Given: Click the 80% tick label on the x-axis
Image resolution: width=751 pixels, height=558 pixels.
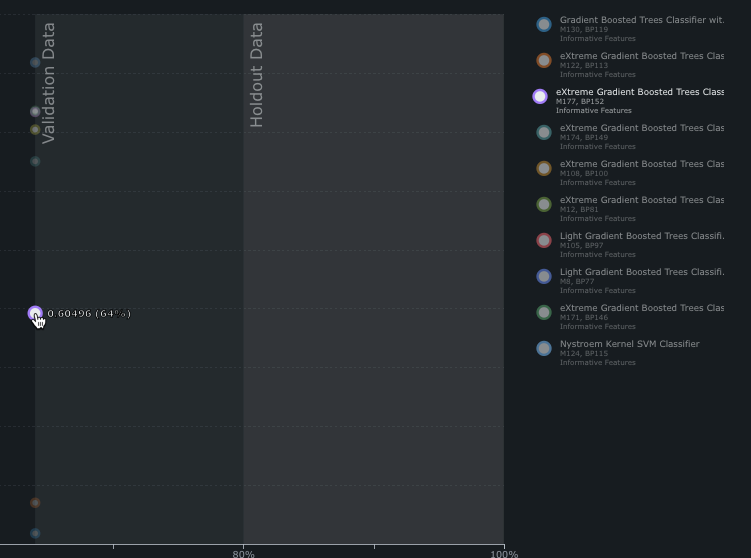Looking at the screenshot, I should click(x=243, y=553).
